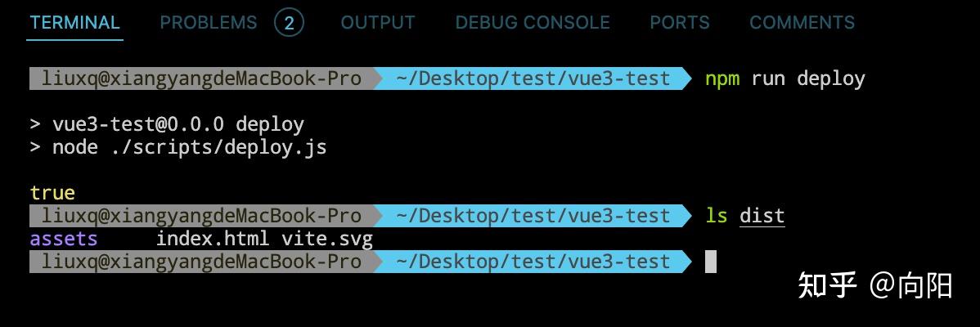Click the ./scripts/deploy.js path text
The height and width of the screenshot is (327, 980).
189,147
